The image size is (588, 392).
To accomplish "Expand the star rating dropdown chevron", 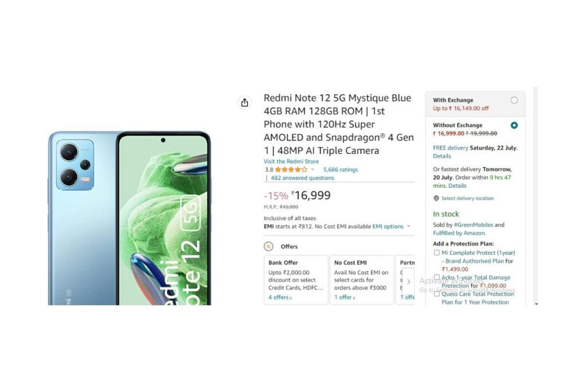I will 313,169.
